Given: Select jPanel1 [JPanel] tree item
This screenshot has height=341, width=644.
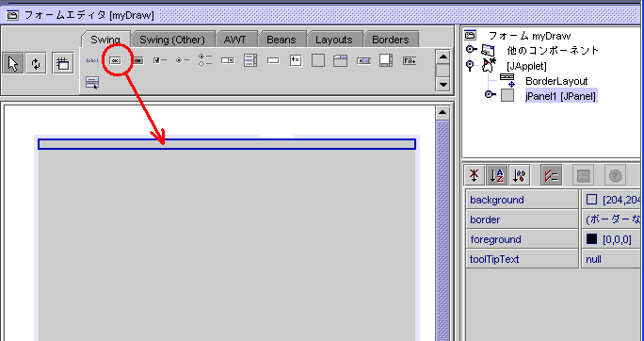Looking at the screenshot, I should tap(560, 96).
